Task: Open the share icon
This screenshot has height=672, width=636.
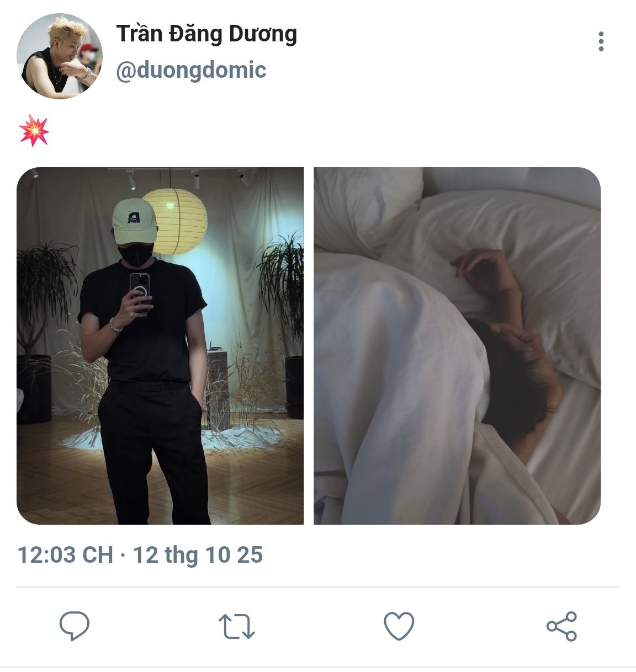Action: (x=561, y=626)
